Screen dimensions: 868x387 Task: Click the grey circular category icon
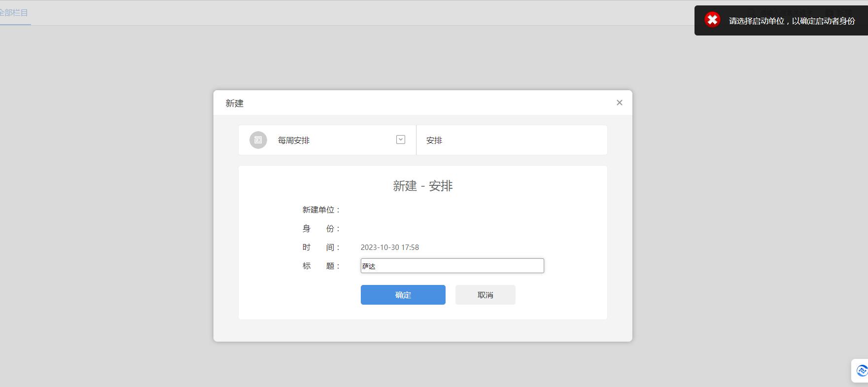[258, 140]
